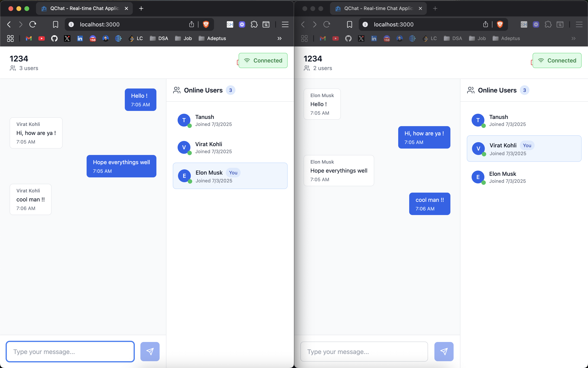This screenshot has height=368, width=588.
Task: Click 'Hope everythings well' bubble in left window
Action: (x=121, y=166)
